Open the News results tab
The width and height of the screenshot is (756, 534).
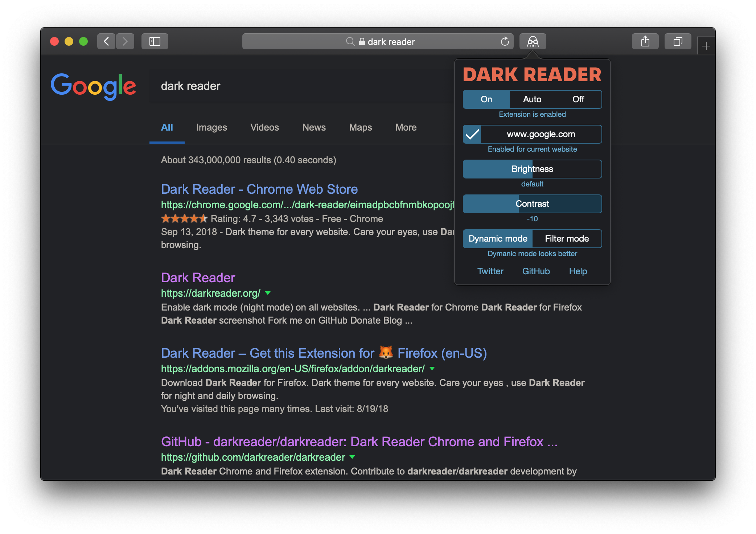pos(314,127)
